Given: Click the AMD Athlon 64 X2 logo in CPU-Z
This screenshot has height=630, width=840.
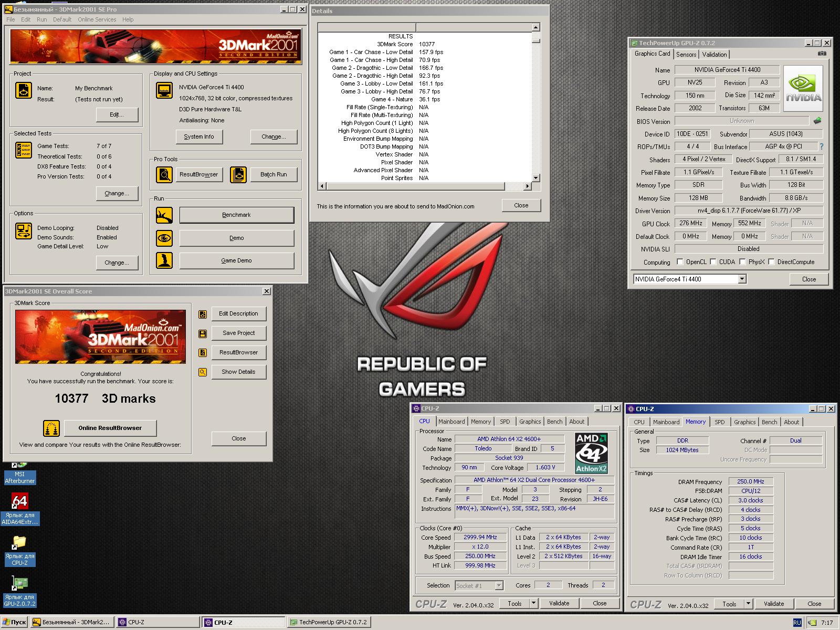Looking at the screenshot, I should click(592, 453).
